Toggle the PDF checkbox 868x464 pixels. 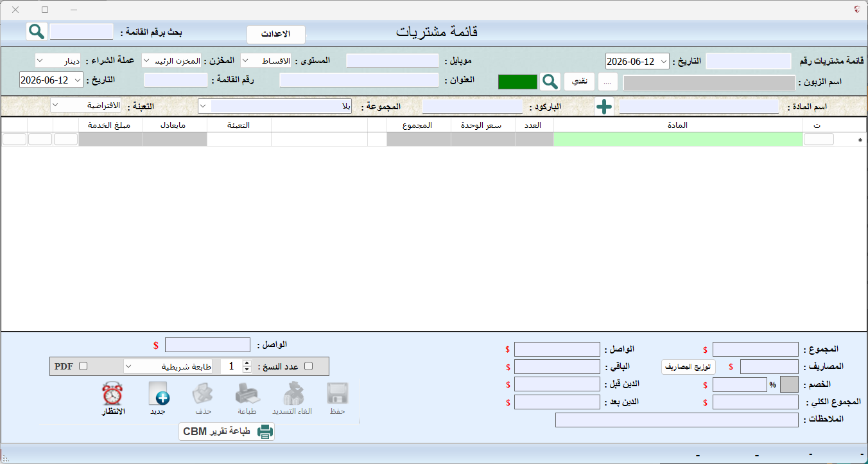coord(83,366)
